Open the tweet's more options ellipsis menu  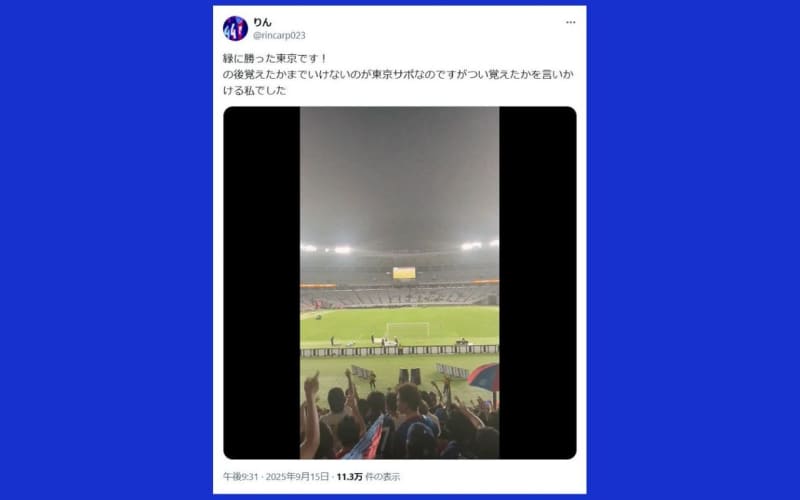[570, 22]
